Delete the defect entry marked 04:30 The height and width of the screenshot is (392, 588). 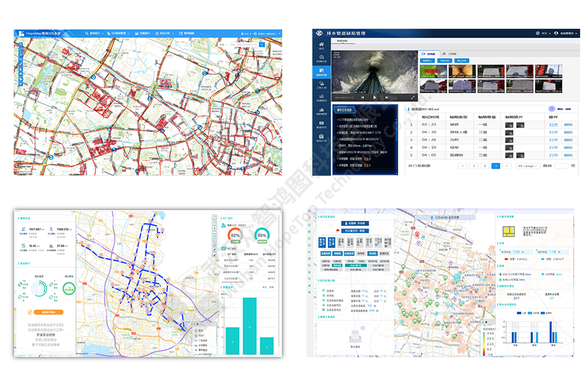568,133
